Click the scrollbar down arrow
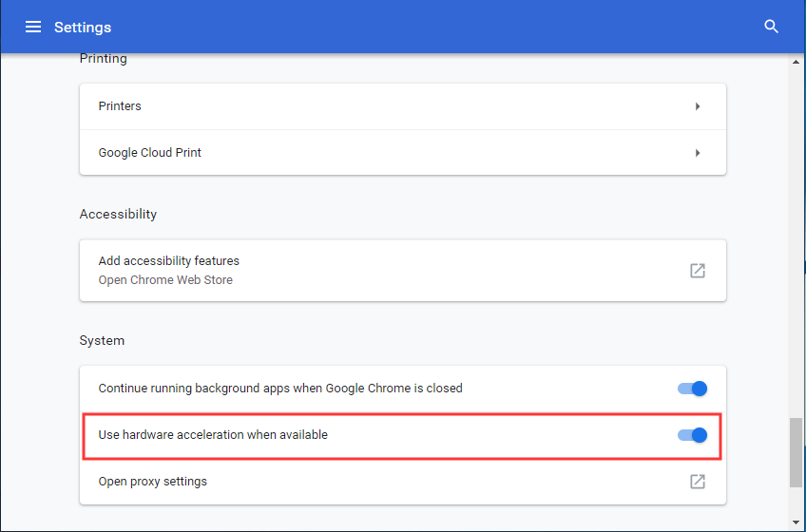The height and width of the screenshot is (532, 806). (796, 522)
